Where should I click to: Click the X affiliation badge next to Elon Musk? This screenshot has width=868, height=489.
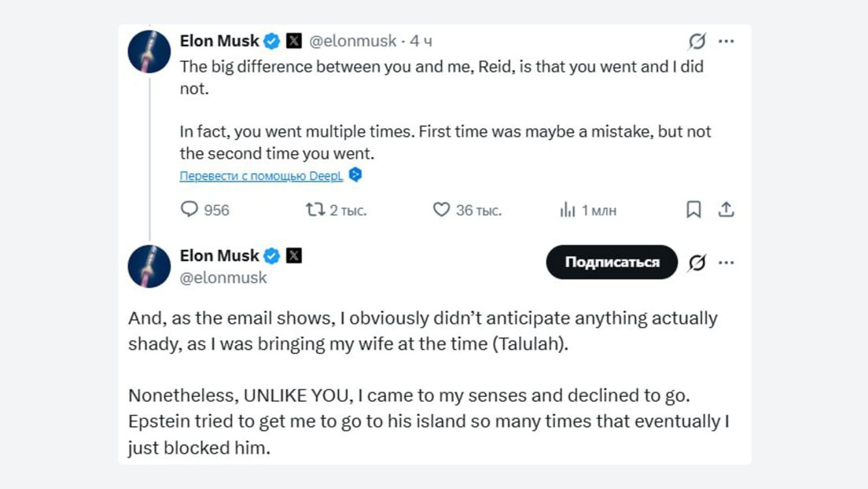[293, 41]
